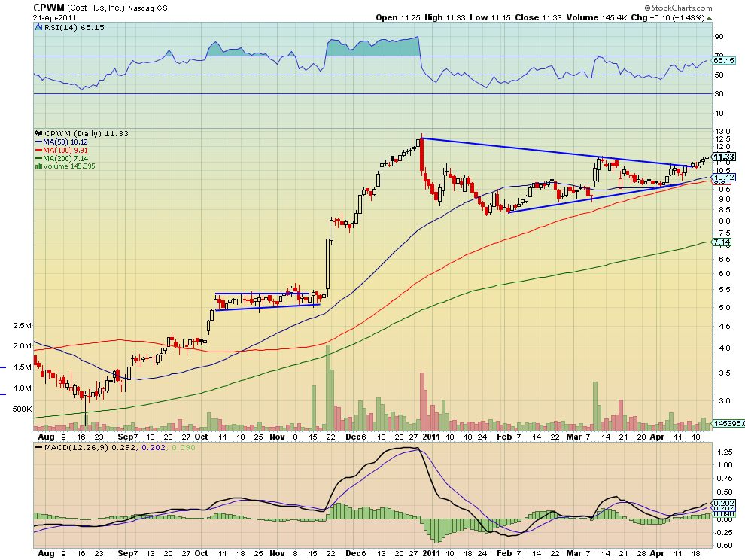Click the 2.5M label on volume axis
Image resolution: width=745 pixels, height=560 pixels.
23,326
